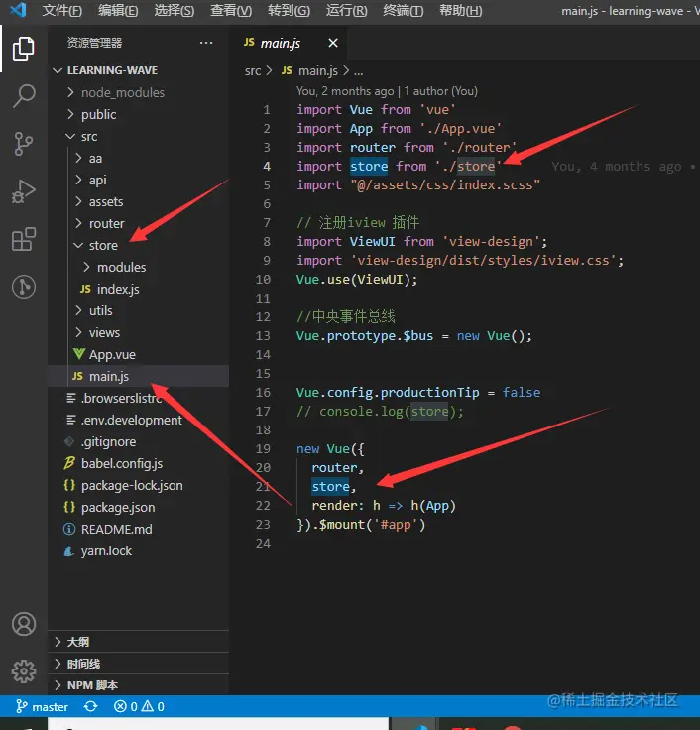Viewport: 700px width, 730px height.
Task: Open the Run and Debug view
Action: pyautogui.click(x=23, y=191)
